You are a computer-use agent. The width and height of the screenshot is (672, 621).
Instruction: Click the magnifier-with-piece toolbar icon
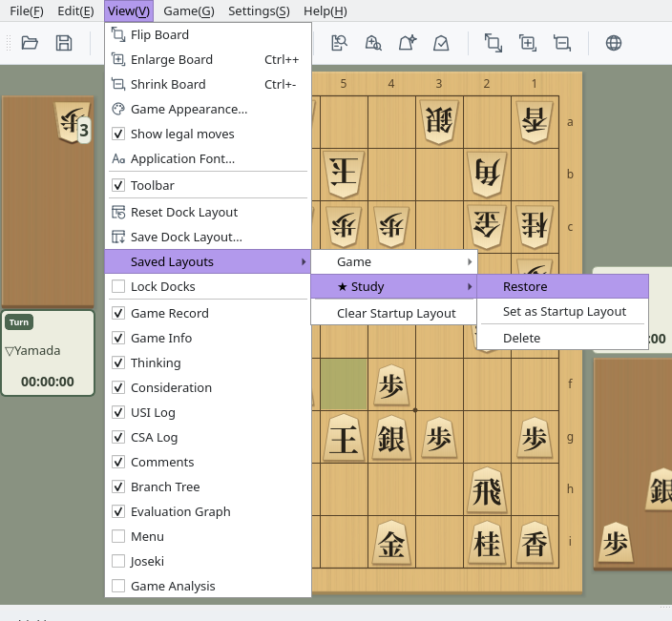point(373,43)
